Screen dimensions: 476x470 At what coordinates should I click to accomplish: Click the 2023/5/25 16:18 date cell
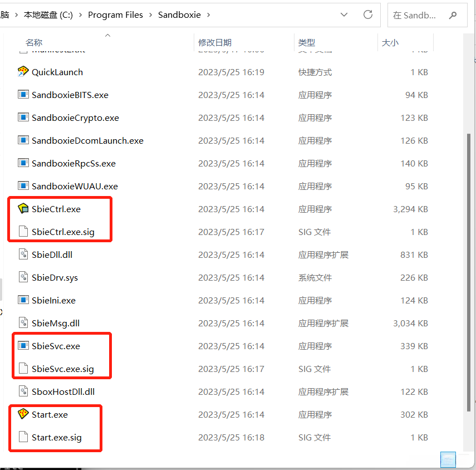(x=232, y=437)
